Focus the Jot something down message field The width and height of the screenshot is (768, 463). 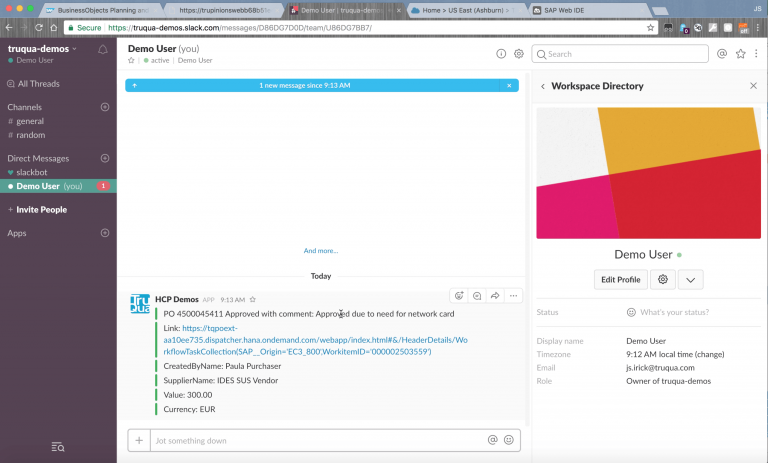[x=318, y=440]
